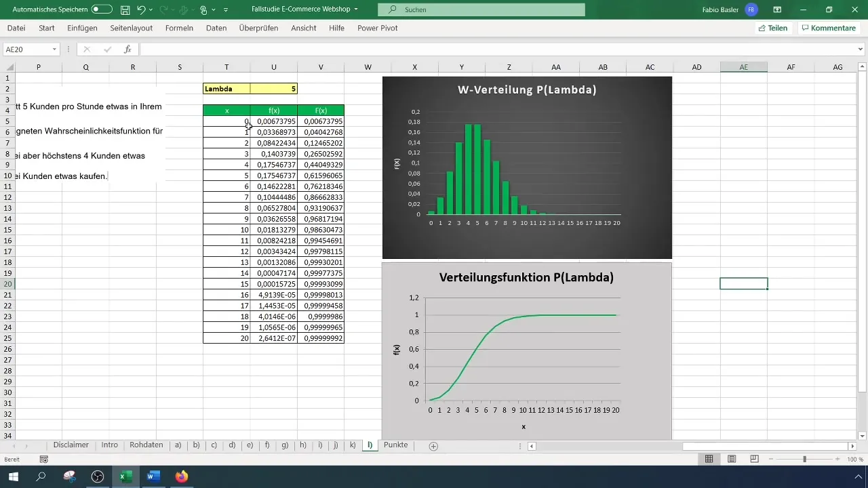Select column AE header

pyautogui.click(x=744, y=66)
